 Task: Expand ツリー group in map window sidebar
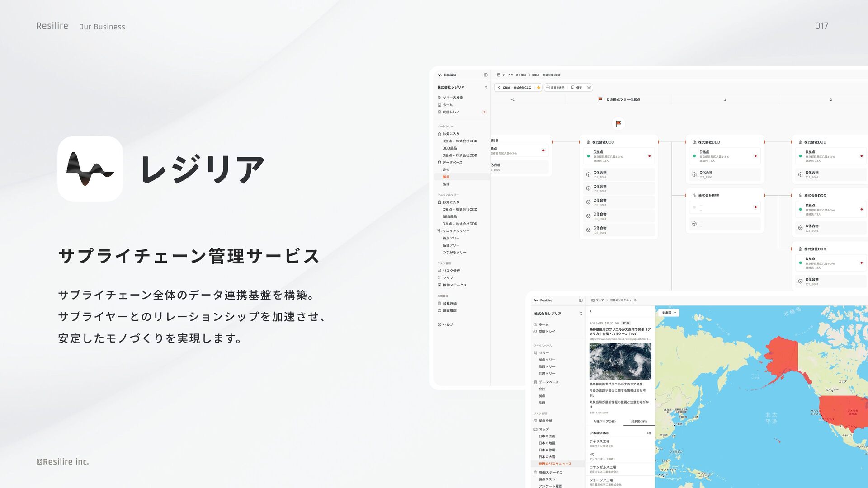tap(542, 353)
